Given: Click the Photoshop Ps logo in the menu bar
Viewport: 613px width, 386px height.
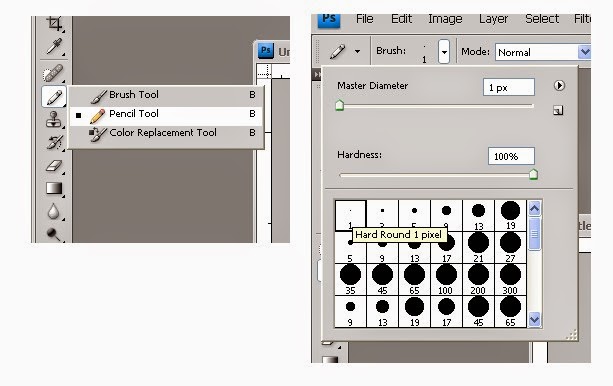Looking at the screenshot, I should [329, 20].
